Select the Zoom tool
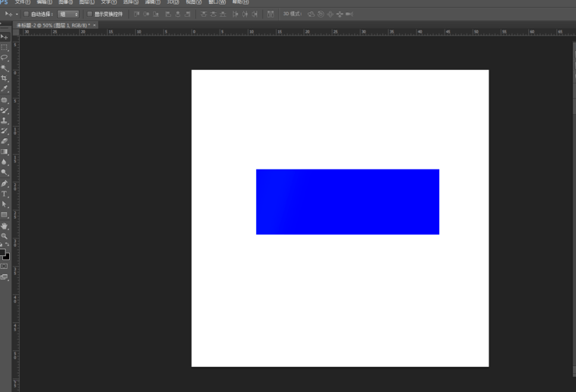Screen dimensions: 576x392 tap(5, 236)
